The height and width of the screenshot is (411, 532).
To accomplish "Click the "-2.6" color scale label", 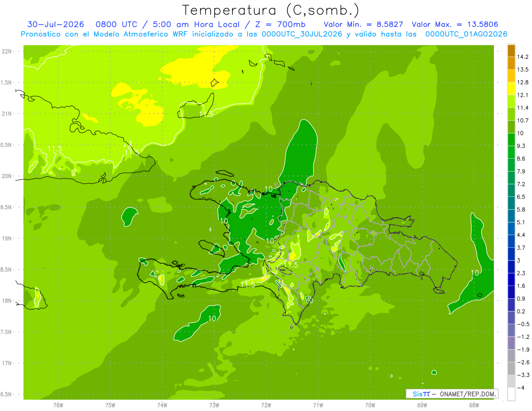I will [x=523, y=362].
